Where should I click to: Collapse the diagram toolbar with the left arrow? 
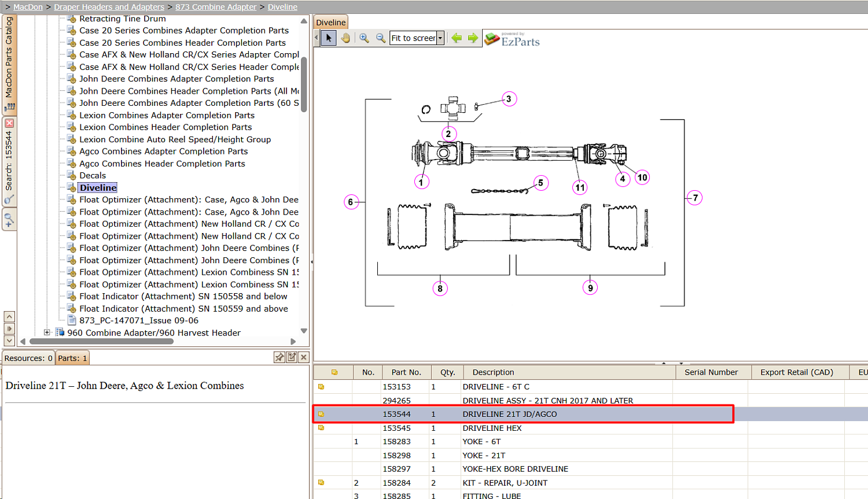coord(317,38)
